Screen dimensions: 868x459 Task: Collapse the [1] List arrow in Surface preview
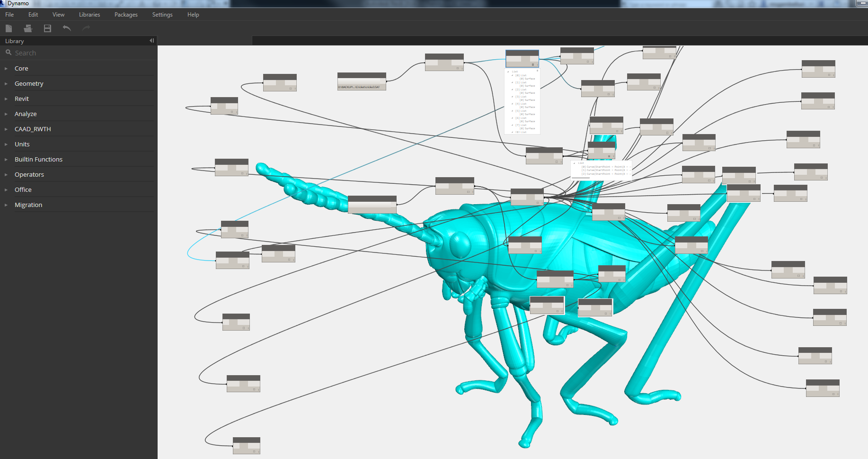pyautogui.click(x=513, y=82)
